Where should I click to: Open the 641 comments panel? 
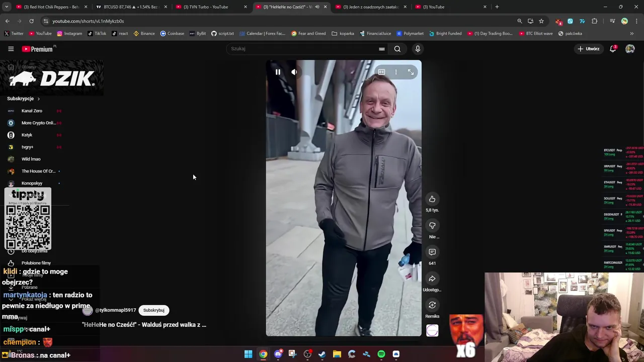click(432, 252)
